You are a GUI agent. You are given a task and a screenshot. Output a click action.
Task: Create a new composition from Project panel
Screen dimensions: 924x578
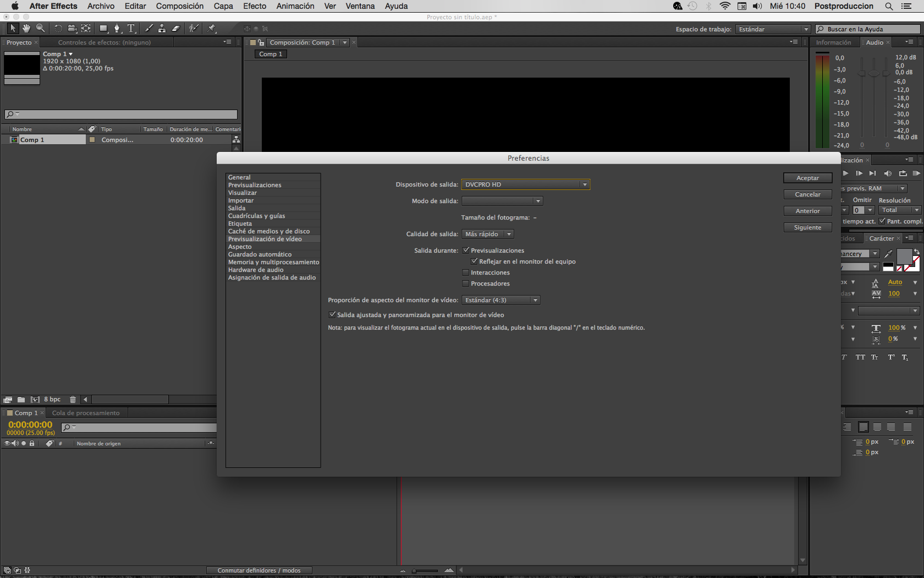pos(35,400)
